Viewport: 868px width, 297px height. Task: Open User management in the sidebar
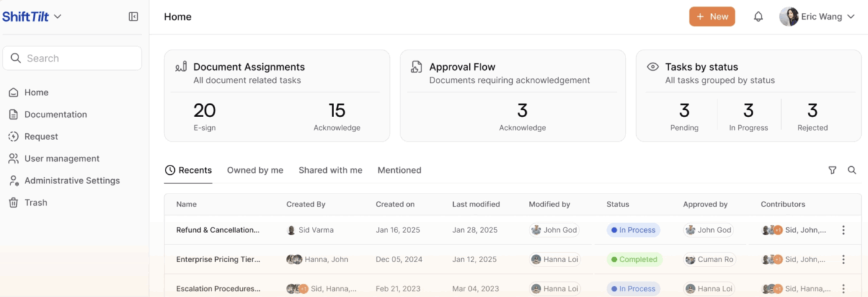pos(61,159)
